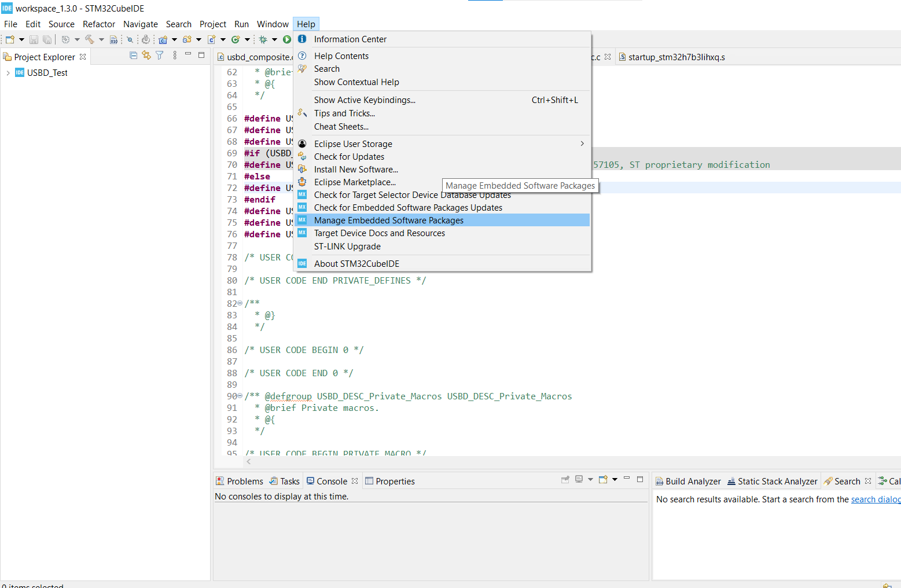The height and width of the screenshot is (588, 901).
Task: Click Display Selected Console icon
Action: coord(579,480)
